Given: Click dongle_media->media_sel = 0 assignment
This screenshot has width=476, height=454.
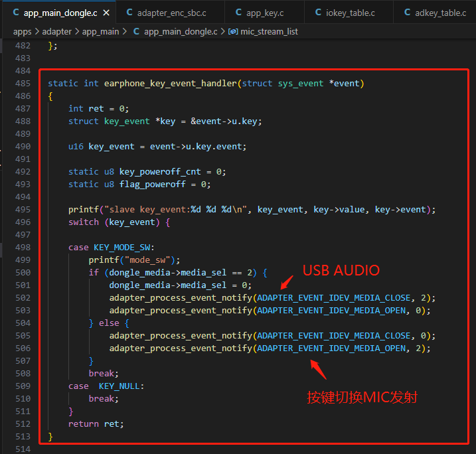Looking at the screenshot, I should pyautogui.click(x=181, y=285).
